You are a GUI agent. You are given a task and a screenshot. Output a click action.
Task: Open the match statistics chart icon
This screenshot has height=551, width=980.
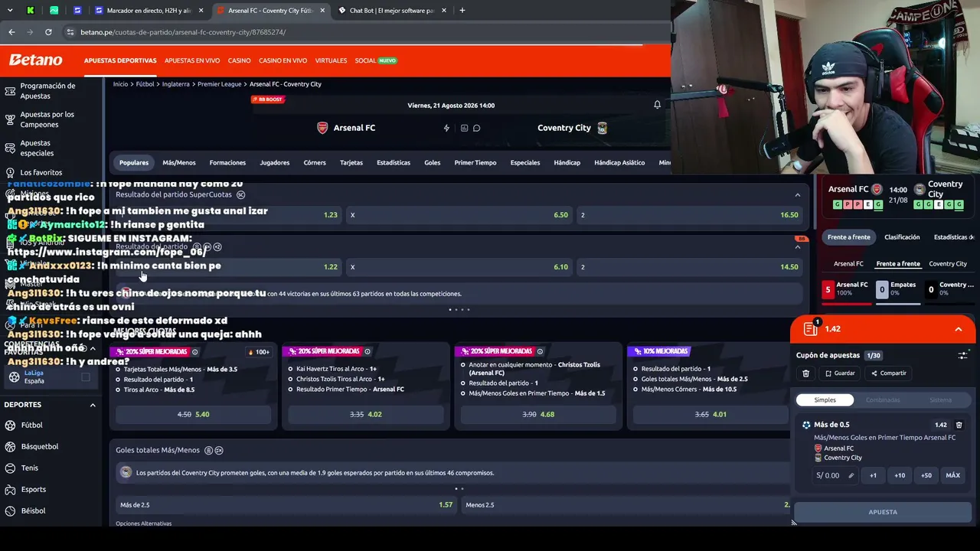(464, 128)
